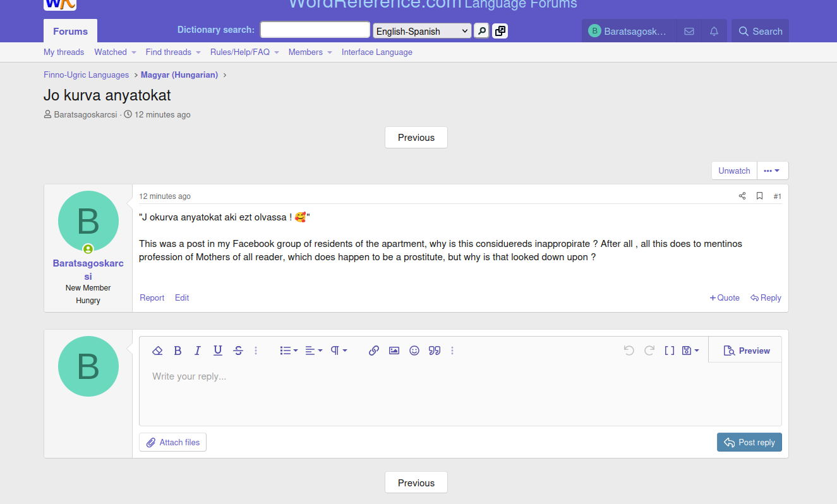Viewport: 837px width, 504px height.
Task: Open the Search button in header
Action: (x=761, y=31)
